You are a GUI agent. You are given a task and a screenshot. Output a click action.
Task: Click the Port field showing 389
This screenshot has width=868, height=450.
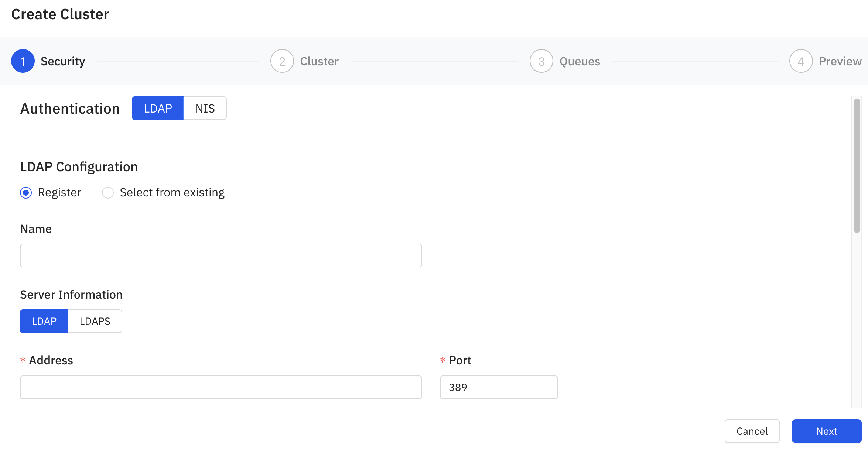499,387
